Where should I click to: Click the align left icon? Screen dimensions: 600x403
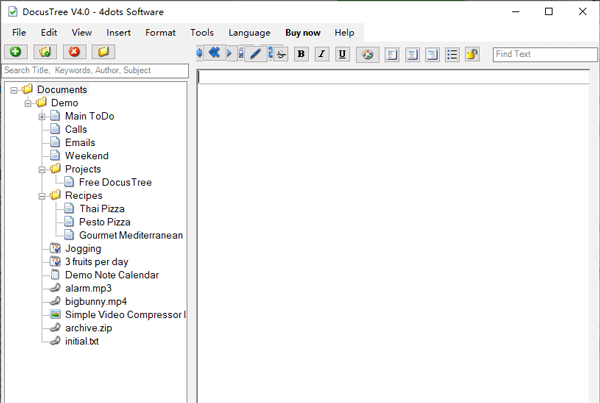(x=392, y=54)
